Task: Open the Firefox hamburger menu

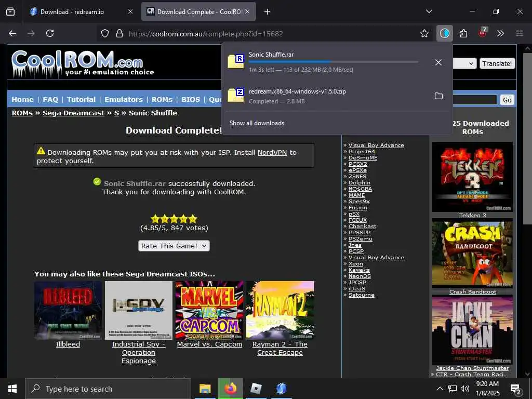Action: pos(519,33)
